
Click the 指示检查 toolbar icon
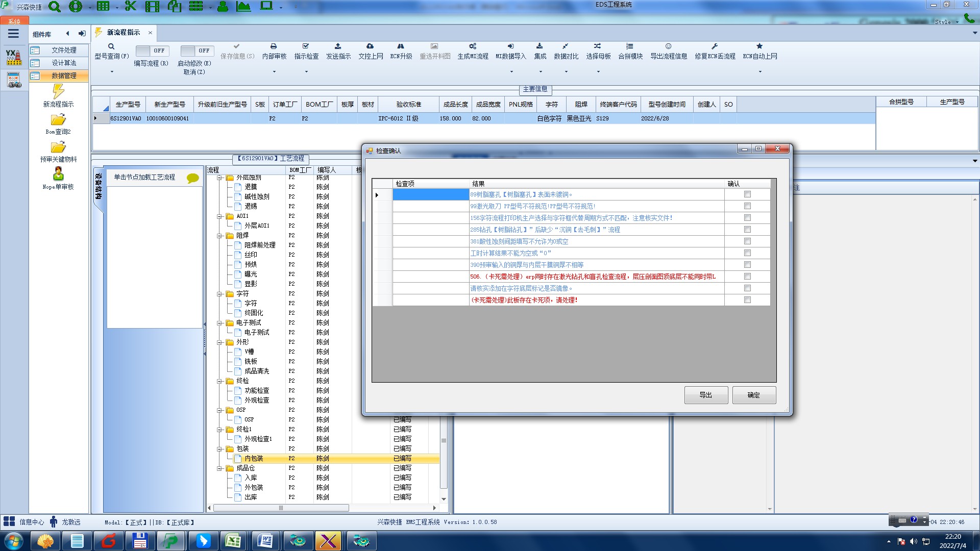point(306,46)
